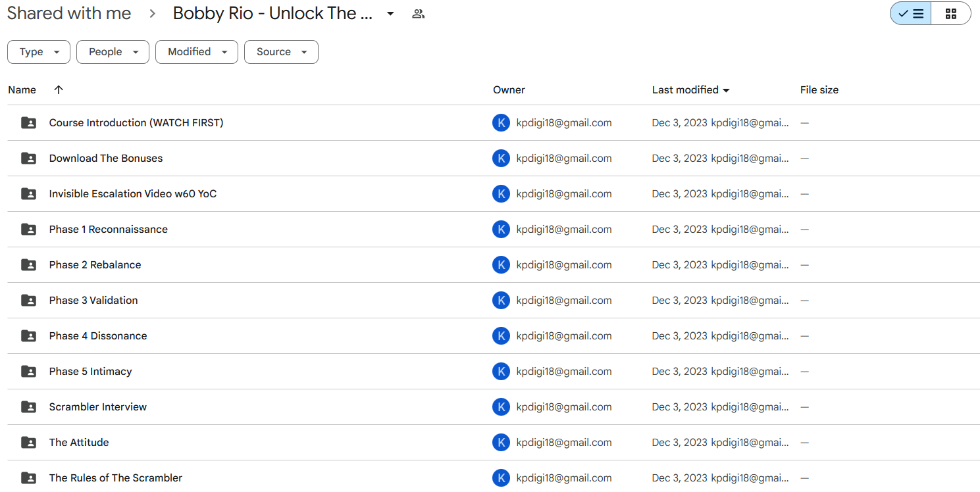Select The Attitude folder name
This screenshot has height=492, width=980.
(79, 443)
